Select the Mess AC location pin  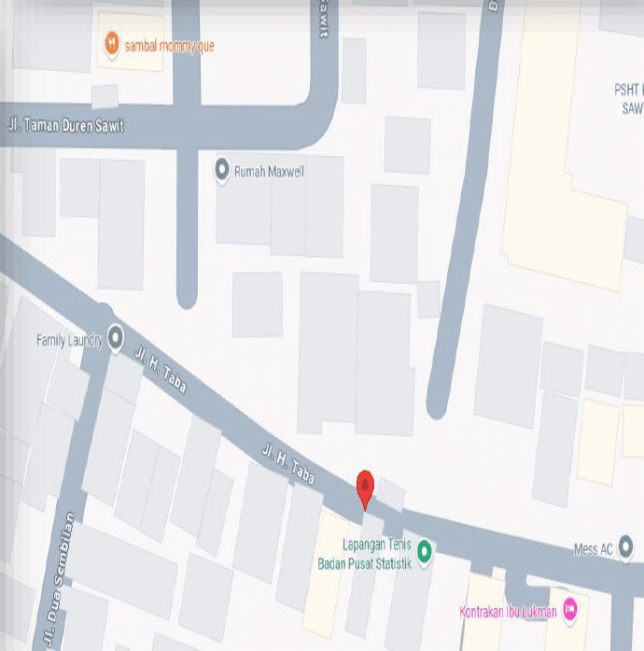[625, 547]
